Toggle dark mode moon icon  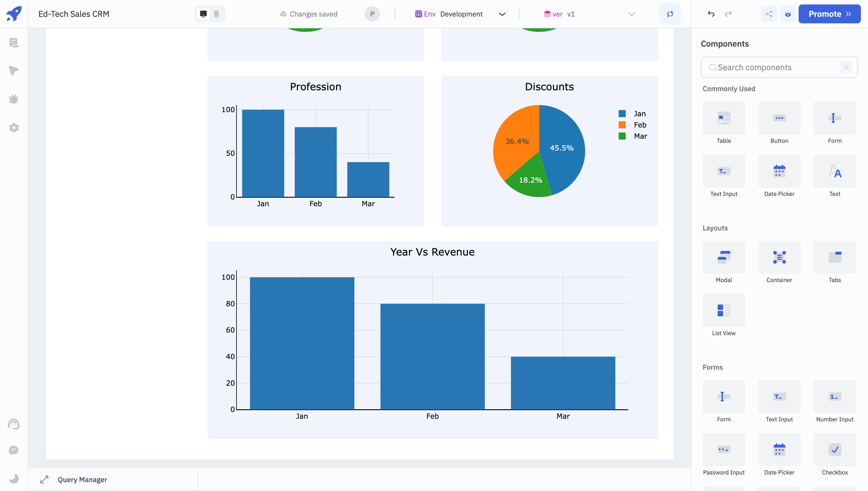[14, 478]
